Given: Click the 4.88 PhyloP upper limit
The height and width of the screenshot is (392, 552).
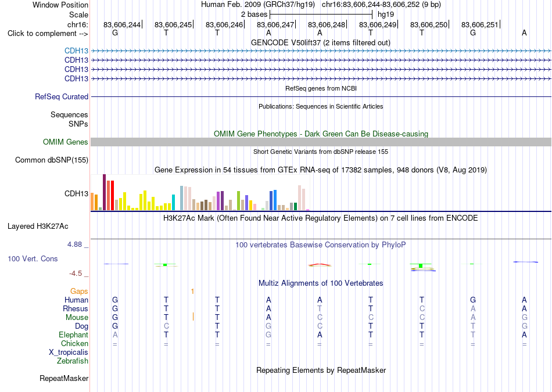Looking at the screenshot, I should pos(74,244).
